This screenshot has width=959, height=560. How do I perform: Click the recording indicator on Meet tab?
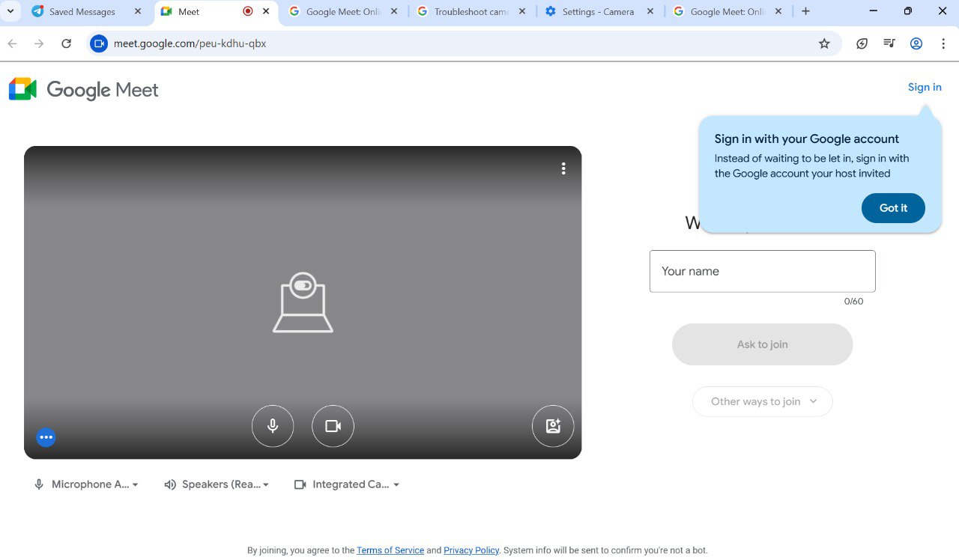point(248,11)
